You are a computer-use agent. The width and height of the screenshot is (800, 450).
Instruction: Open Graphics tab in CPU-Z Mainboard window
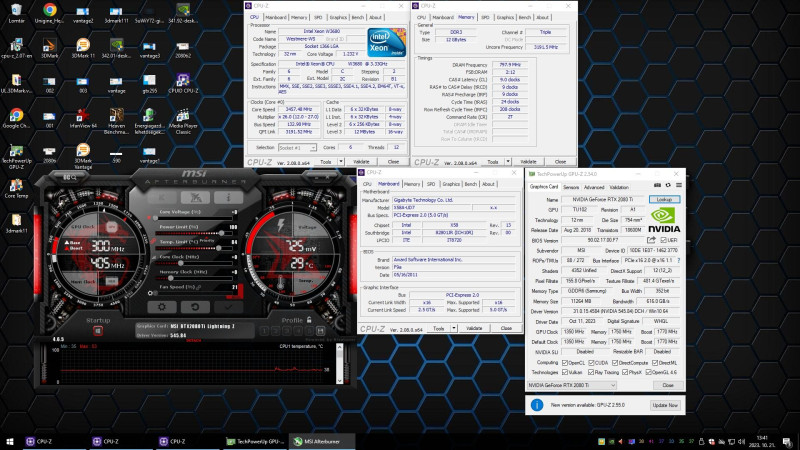(x=451, y=184)
